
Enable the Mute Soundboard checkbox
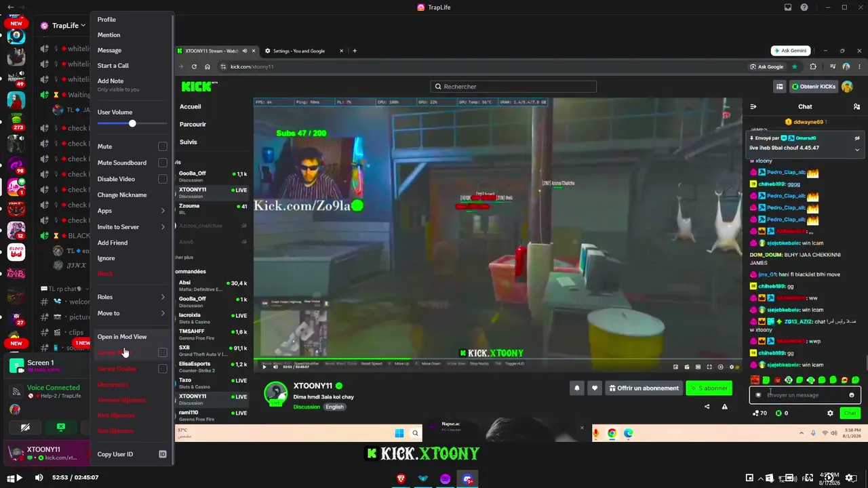(x=163, y=163)
